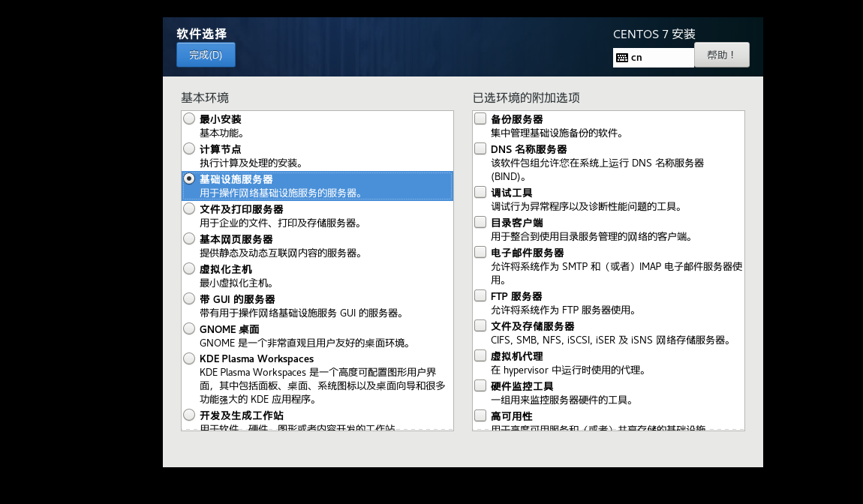Click the 最小虚拟化主机。 description
This screenshot has width=863, height=504.
(236, 283)
